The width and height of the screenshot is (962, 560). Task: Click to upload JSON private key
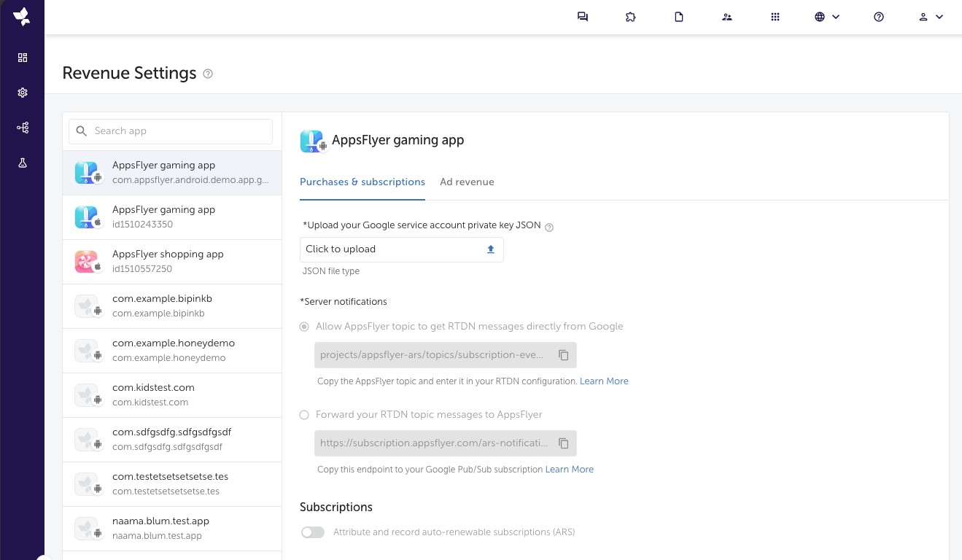(x=402, y=249)
